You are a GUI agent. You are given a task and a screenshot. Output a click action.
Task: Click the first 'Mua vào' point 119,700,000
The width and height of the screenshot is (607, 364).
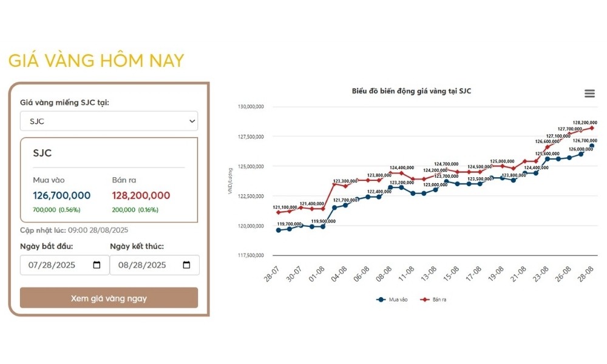coord(278,230)
